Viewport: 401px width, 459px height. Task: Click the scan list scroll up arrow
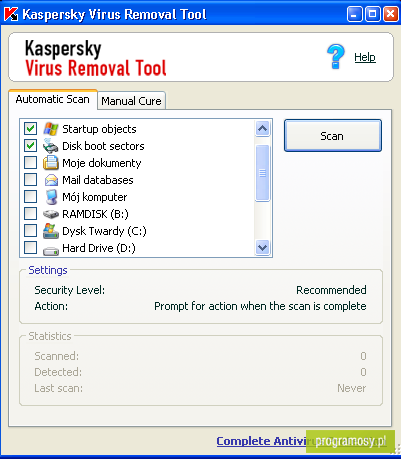263,129
